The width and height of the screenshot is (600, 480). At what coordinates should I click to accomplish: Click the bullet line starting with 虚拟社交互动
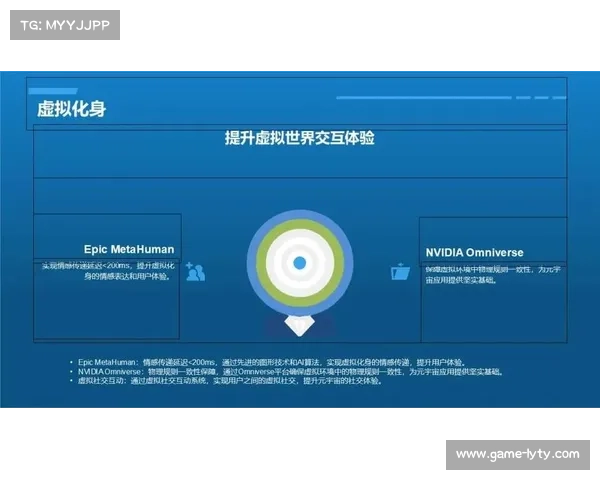click(x=230, y=381)
